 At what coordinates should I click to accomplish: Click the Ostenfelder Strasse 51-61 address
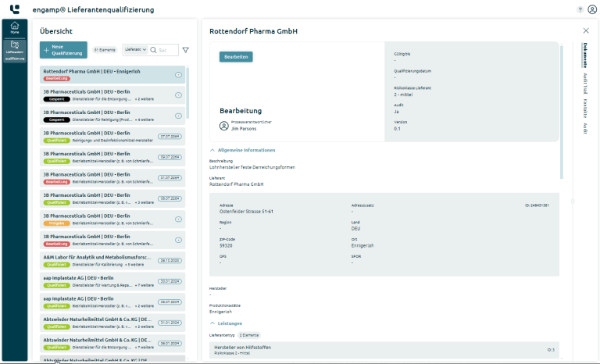click(246, 211)
